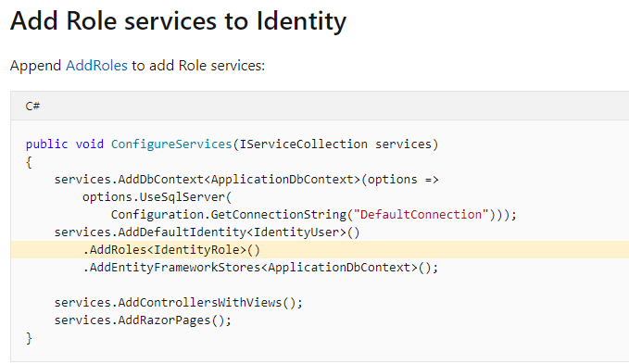
Task: Click the services.AddDbContext<ApplicationDbContext> line
Action: click(x=246, y=180)
